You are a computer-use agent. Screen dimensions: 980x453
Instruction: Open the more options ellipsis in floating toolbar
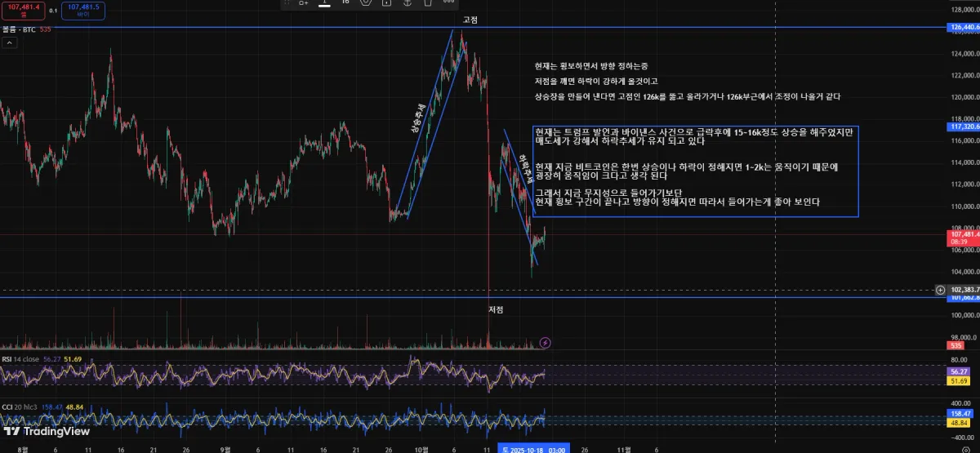click(448, 2)
